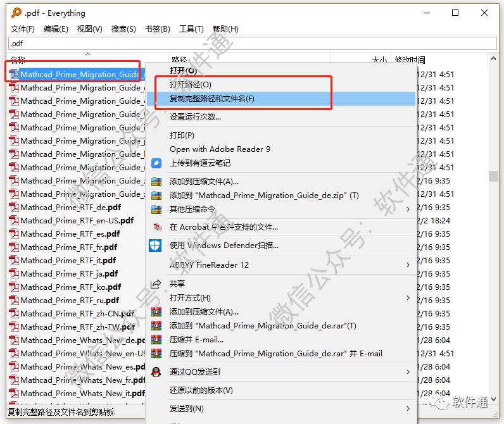Choose 压缩到 Mathcad_Prime_Migration_Guide_de.rar 并 E-mail

point(276,354)
